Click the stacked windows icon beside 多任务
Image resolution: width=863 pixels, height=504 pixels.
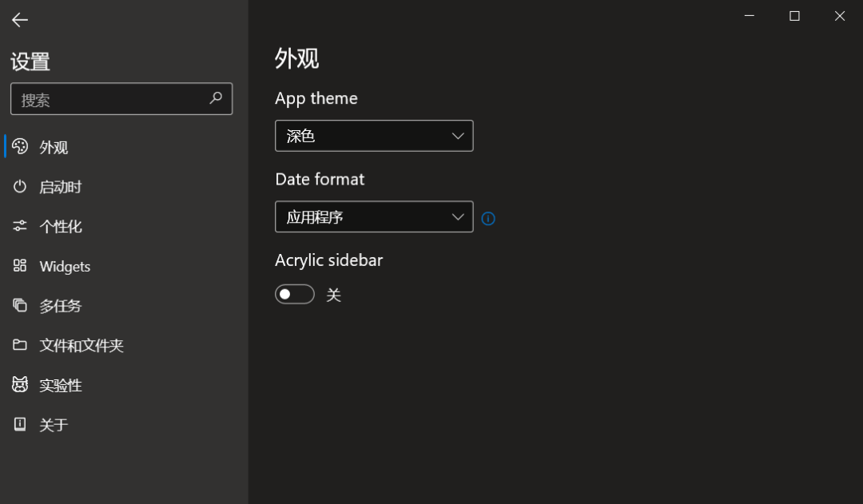(x=20, y=305)
